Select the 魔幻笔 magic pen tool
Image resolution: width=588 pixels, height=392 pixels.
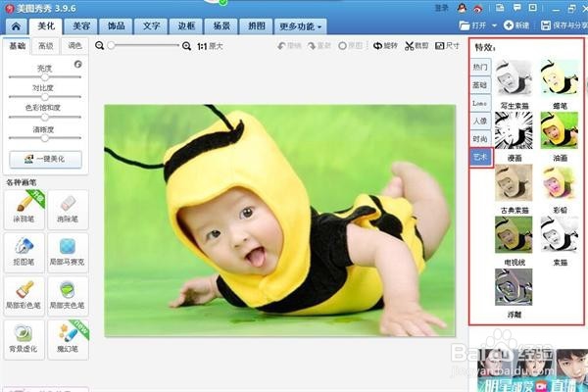[68, 339]
